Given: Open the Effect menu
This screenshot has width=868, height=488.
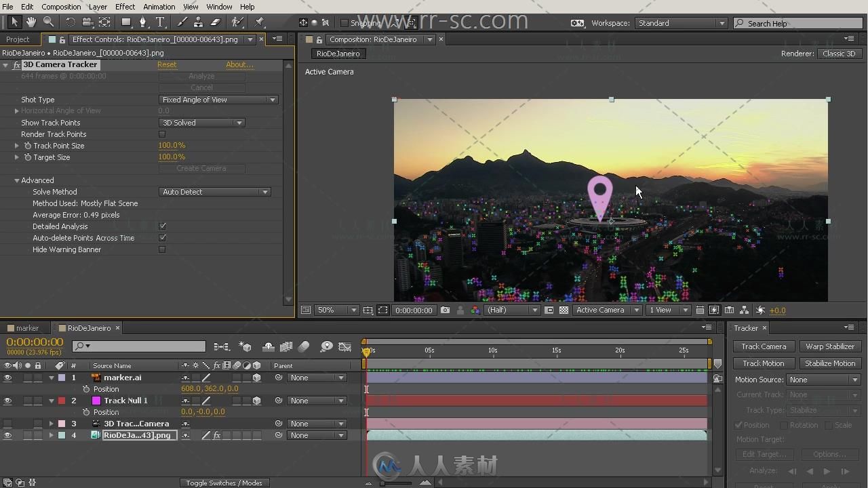Looking at the screenshot, I should (125, 7).
